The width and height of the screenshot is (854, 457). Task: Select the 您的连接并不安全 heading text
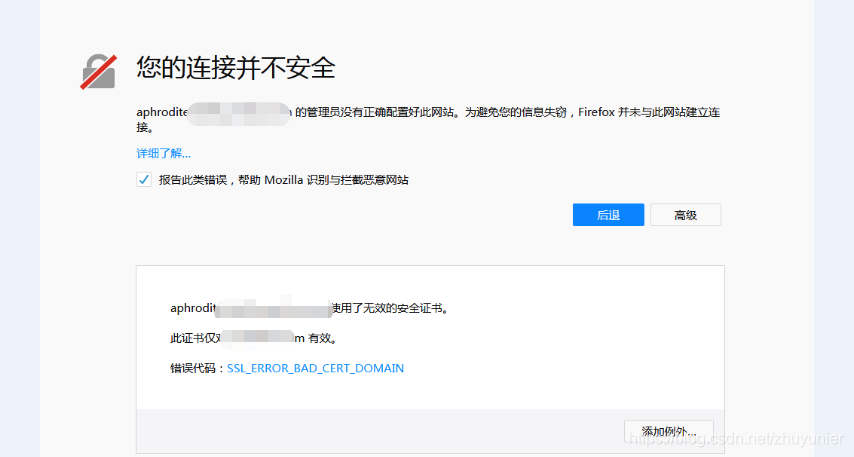[236, 68]
